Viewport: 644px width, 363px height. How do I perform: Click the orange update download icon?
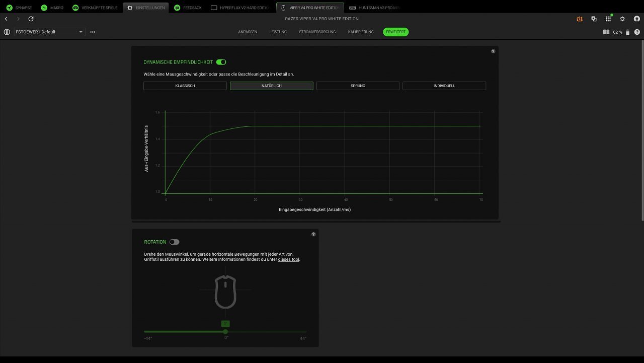click(580, 19)
